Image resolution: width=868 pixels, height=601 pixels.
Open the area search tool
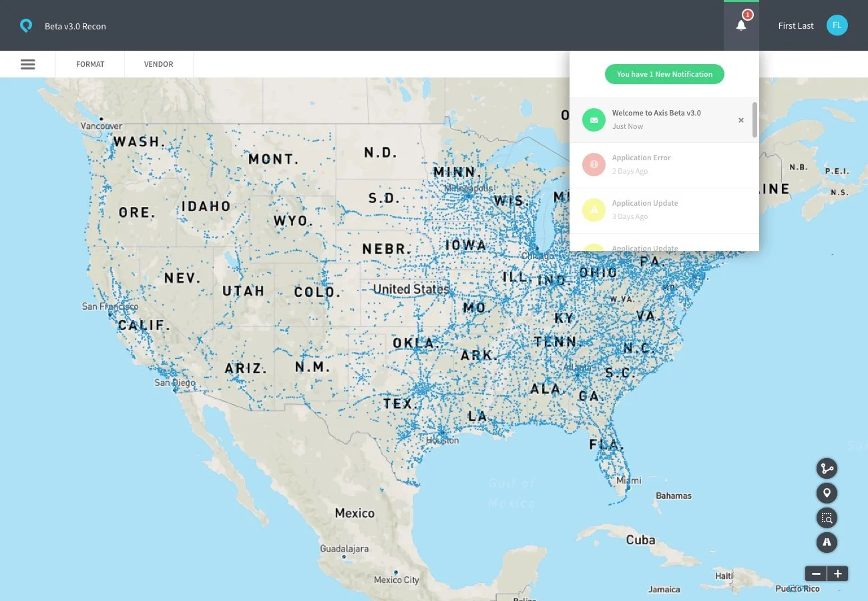[x=827, y=518]
